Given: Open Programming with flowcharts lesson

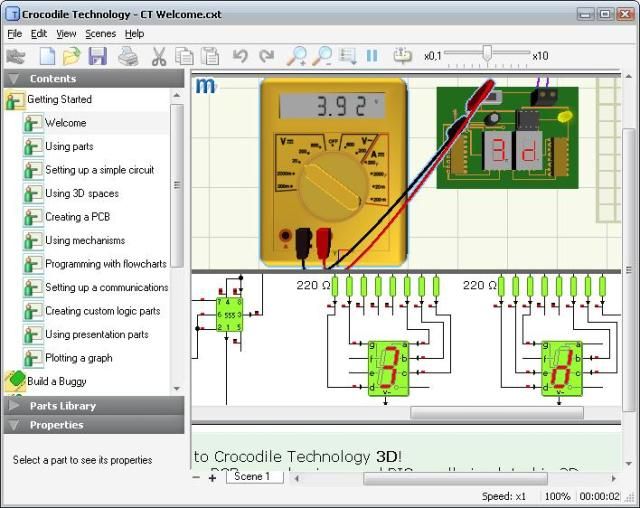Looking at the screenshot, I should 106,264.
